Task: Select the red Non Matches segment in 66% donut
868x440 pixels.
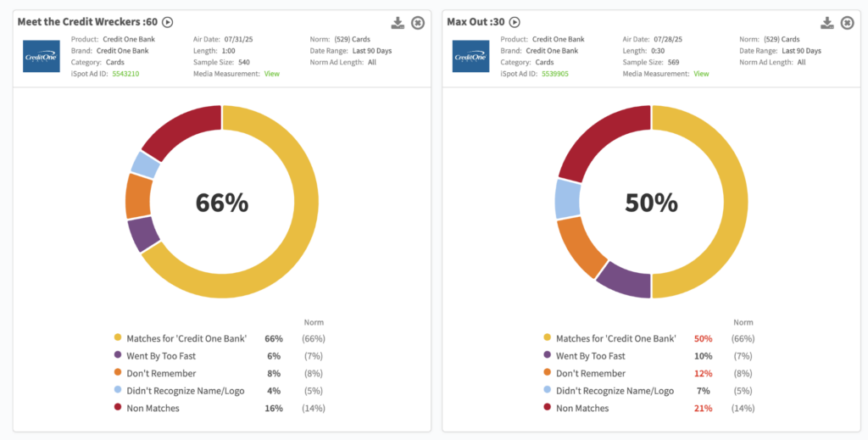Action: pos(186,130)
